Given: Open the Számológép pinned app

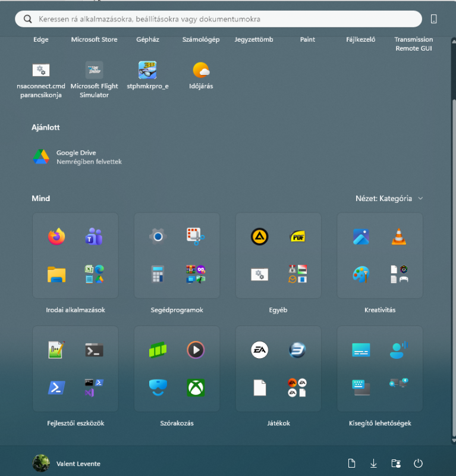Looking at the screenshot, I should coord(201,39).
